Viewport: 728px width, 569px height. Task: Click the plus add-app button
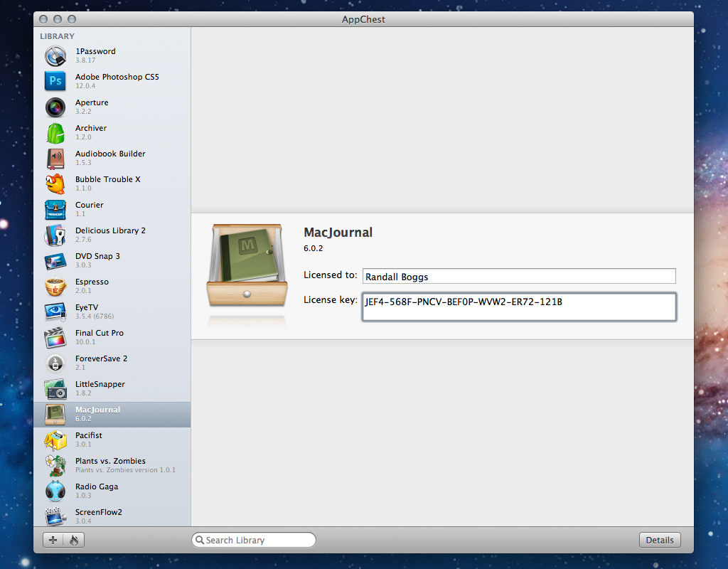(x=53, y=540)
